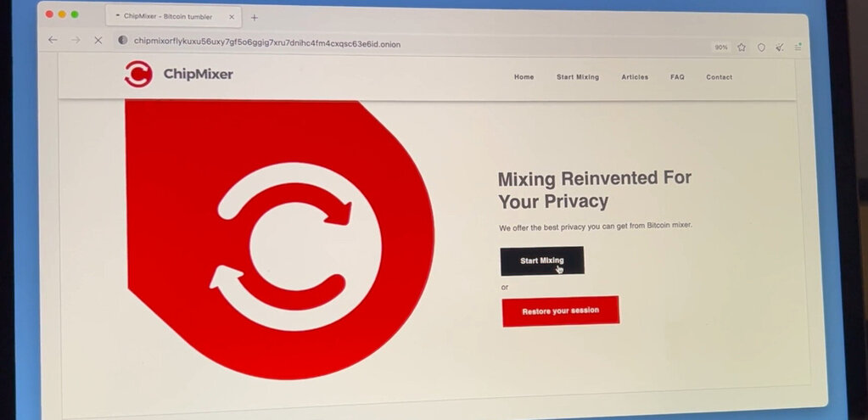Viewport: 868px width, 420px height.
Task: Reset the 90% zoom level indicator
Action: coord(720,48)
